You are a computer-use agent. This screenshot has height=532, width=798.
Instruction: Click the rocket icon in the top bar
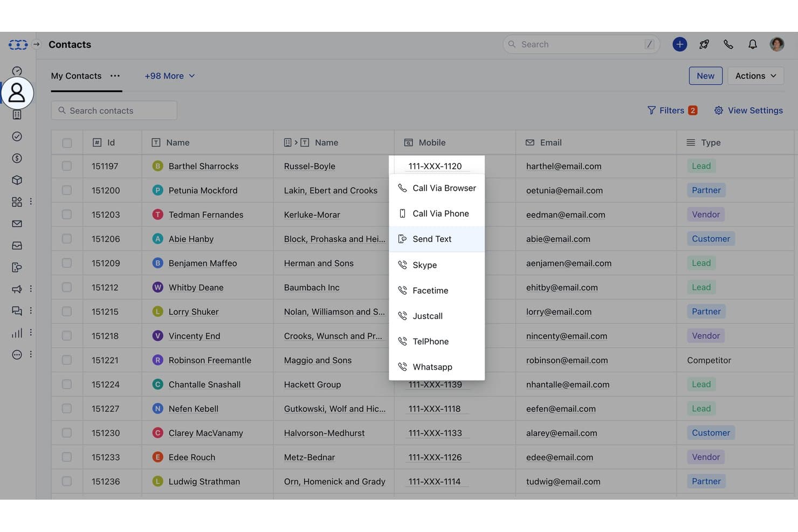pyautogui.click(x=704, y=44)
